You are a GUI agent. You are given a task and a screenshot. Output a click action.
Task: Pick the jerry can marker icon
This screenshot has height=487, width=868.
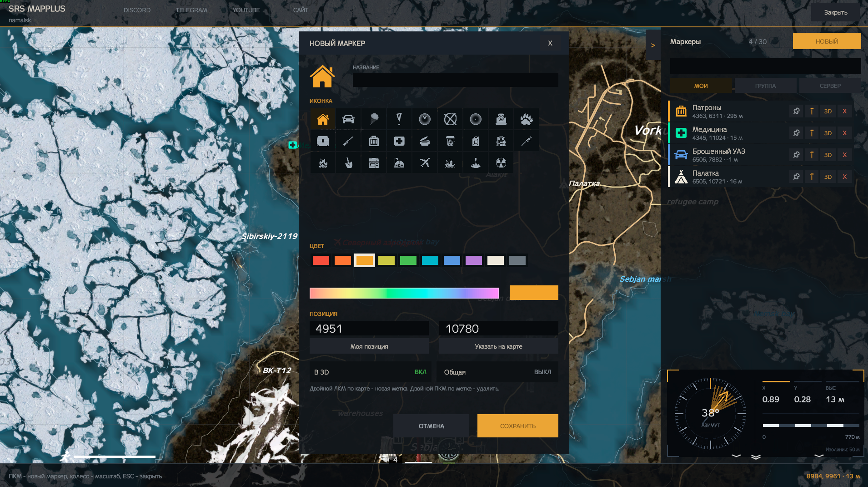coord(476,141)
